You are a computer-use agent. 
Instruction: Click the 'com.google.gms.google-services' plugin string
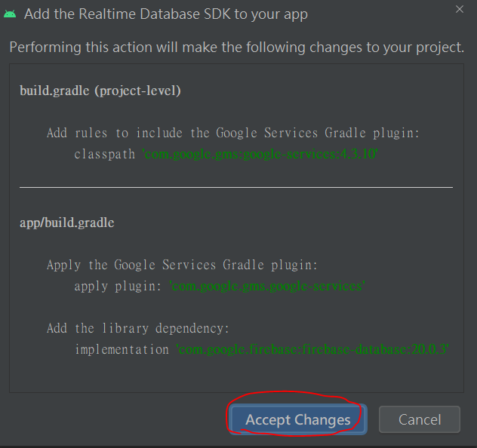tap(267, 286)
